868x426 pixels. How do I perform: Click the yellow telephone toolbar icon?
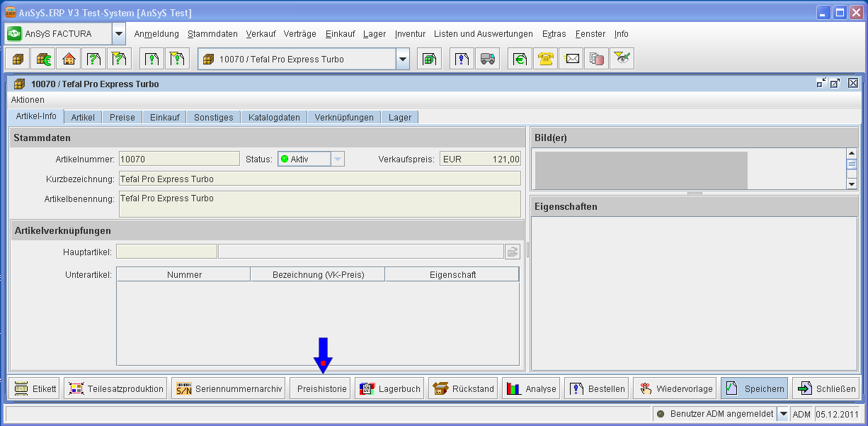545,60
